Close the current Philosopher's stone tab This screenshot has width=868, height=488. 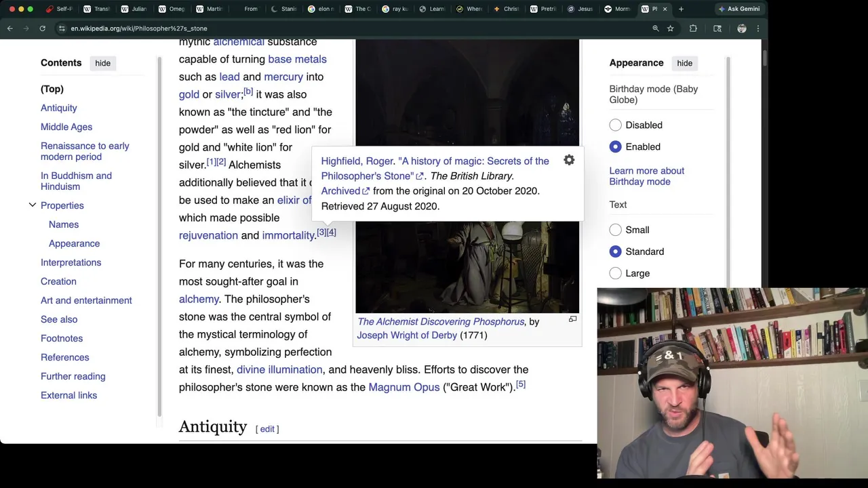click(x=665, y=9)
